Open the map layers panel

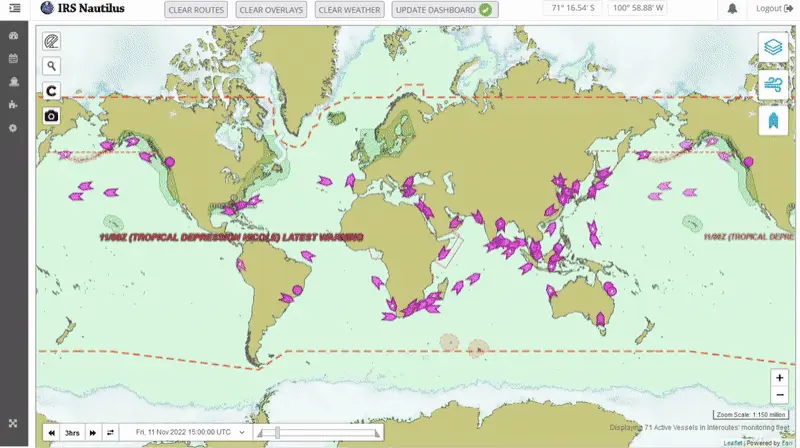pos(773,47)
